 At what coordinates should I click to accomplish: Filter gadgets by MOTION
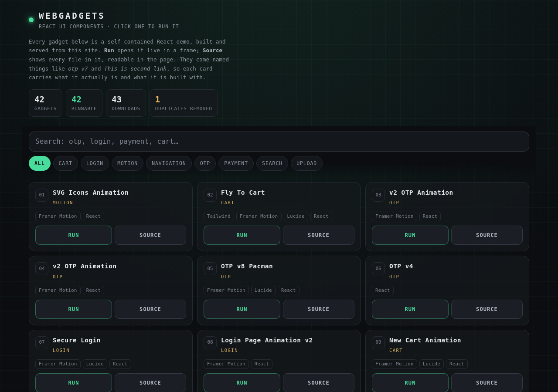127,163
